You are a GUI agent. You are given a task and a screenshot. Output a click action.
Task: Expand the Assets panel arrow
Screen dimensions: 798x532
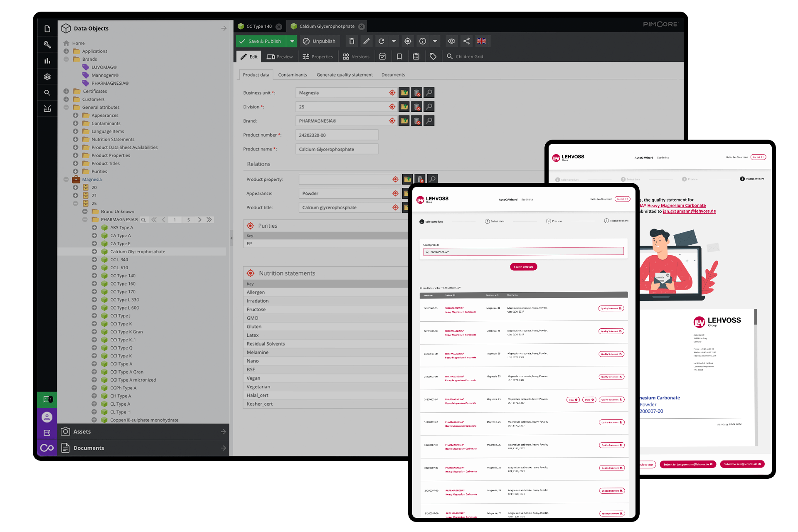coord(223,432)
